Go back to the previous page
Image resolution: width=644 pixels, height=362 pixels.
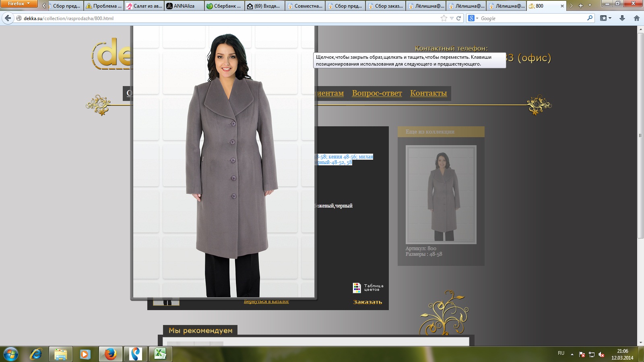pyautogui.click(x=8, y=18)
